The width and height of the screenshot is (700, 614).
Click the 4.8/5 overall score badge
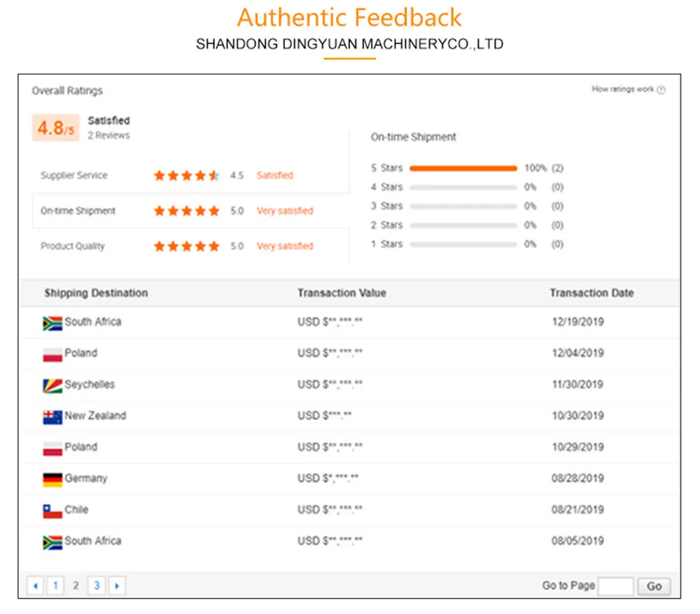coord(56,128)
